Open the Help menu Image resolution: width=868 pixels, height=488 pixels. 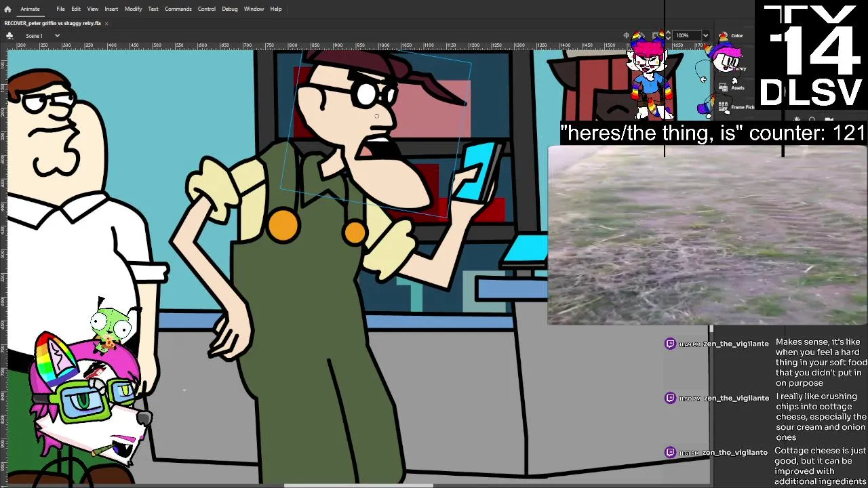click(276, 9)
